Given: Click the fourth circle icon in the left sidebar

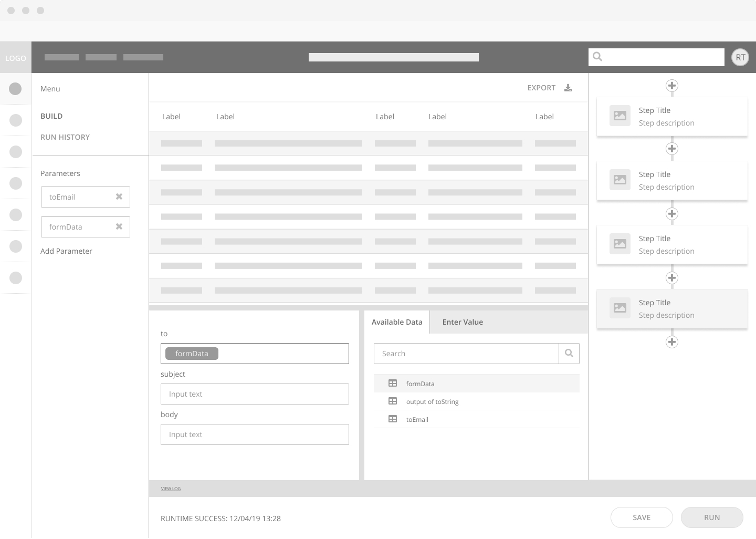Looking at the screenshot, I should 16,183.
